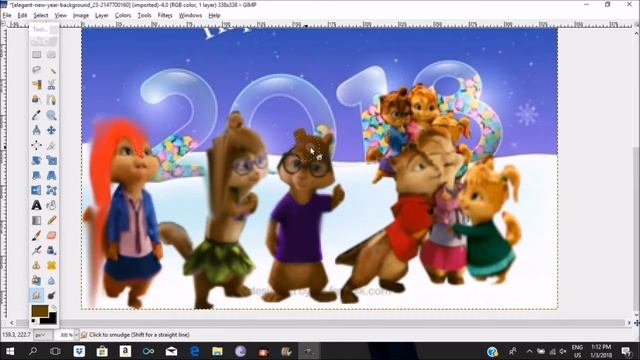Select the Blend gradient tool
This screenshot has width=640, height=360.
coord(36,220)
